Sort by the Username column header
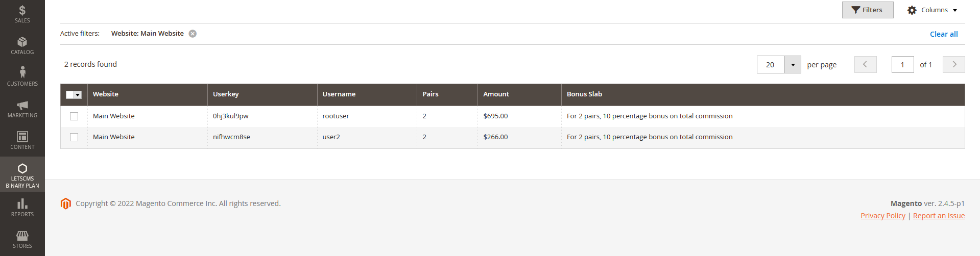Image resolution: width=980 pixels, height=256 pixels. (339, 94)
